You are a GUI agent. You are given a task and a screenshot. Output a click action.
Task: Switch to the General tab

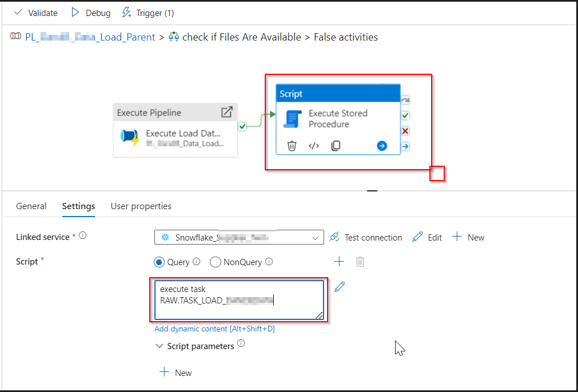(x=31, y=206)
